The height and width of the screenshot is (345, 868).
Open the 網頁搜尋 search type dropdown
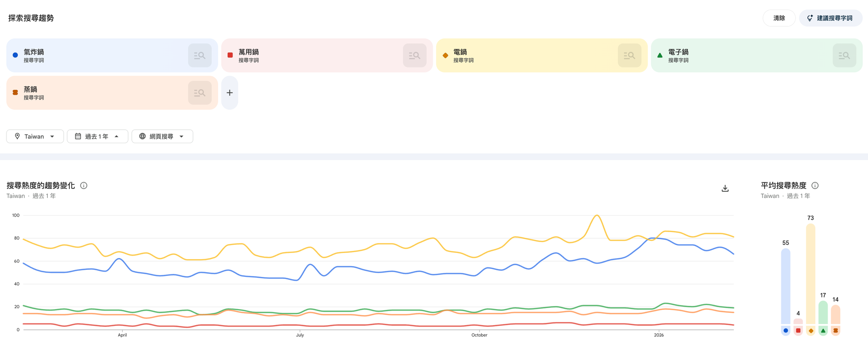(162, 136)
